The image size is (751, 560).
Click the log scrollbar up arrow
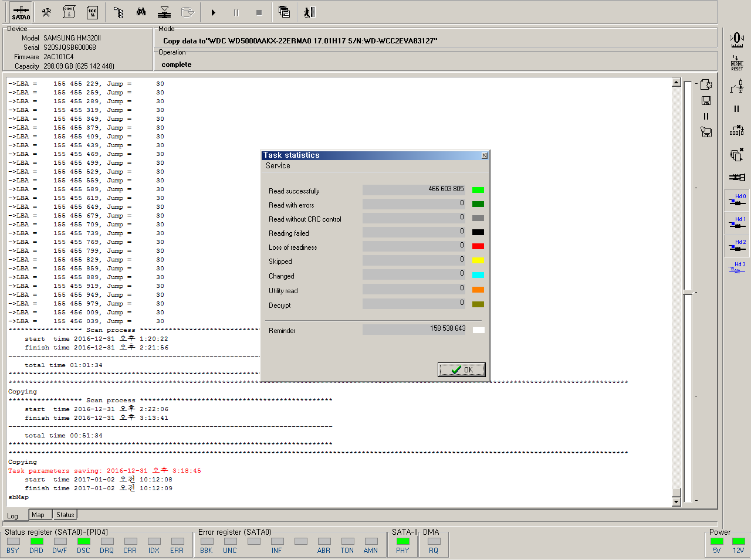676,83
